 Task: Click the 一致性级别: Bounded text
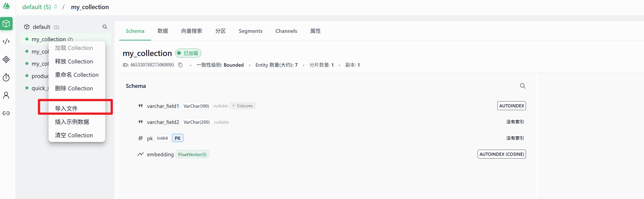(x=220, y=65)
